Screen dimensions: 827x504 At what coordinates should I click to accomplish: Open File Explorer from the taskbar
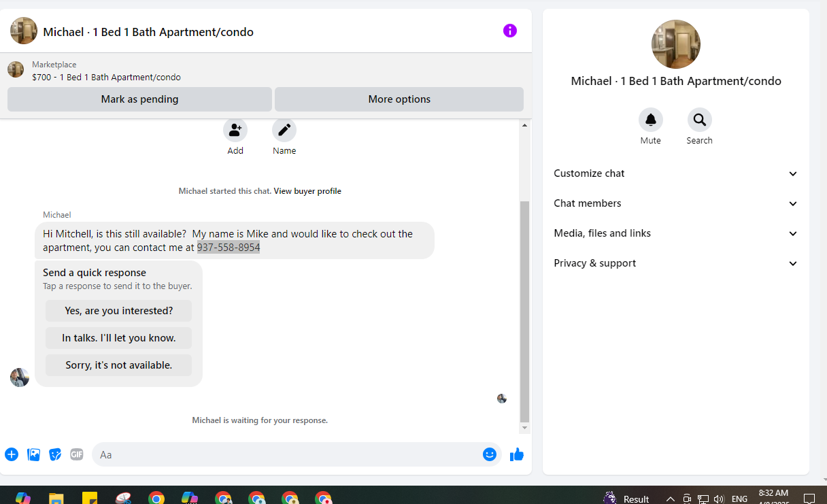pyautogui.click(x=56, y=498)
